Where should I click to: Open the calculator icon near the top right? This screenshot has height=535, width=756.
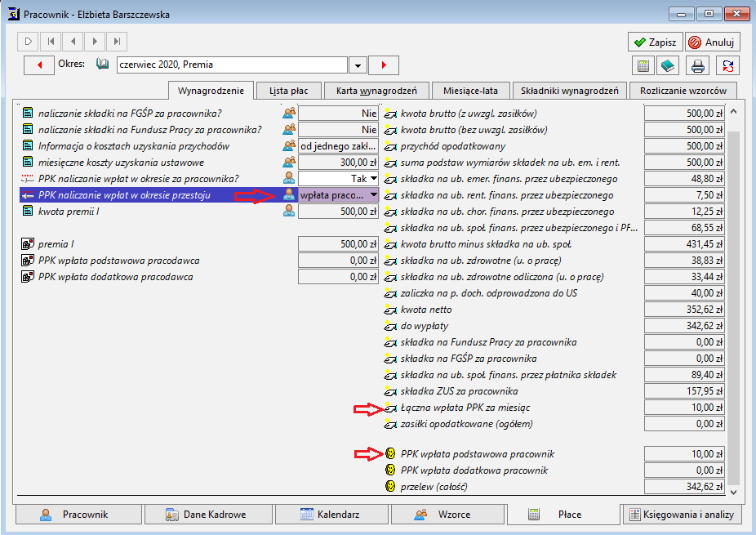coord(643,65)
